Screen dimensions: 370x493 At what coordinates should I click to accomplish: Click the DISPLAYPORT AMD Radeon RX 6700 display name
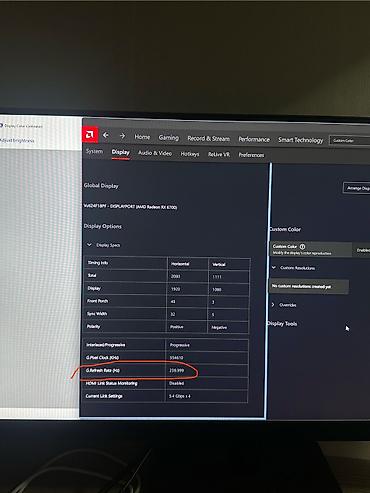[130, 207]
